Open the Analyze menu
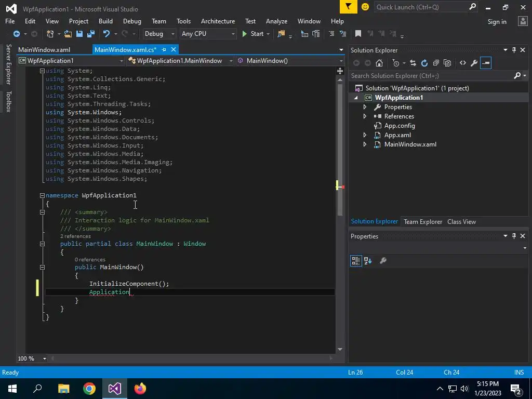The image size is (532, 399). coord(276,21)
